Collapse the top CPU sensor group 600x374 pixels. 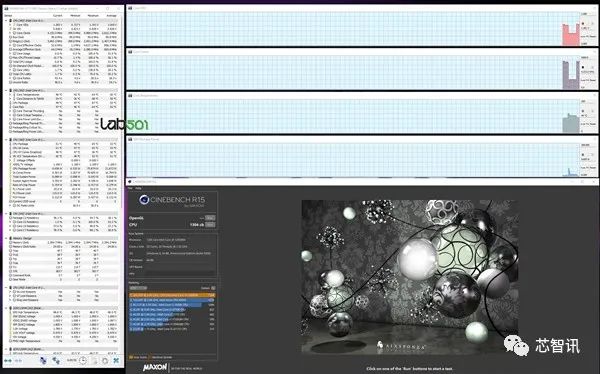(6, 20)
